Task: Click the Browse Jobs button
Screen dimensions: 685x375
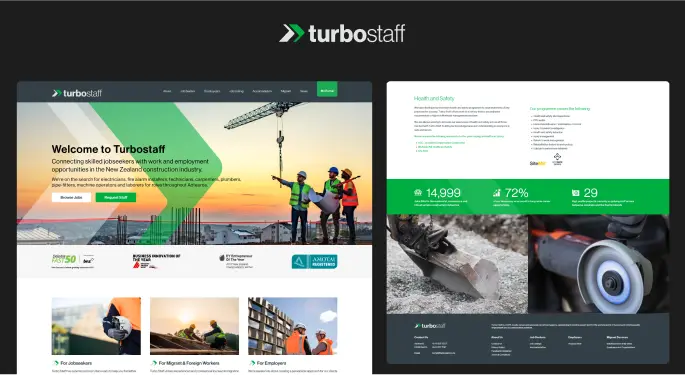Action: [71, 198]
